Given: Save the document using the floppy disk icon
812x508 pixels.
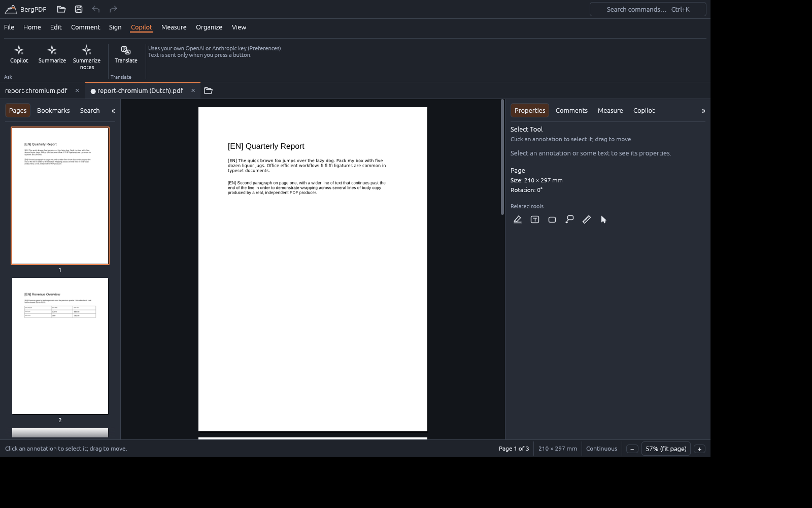Looking at the screenshot, I should click(x=79, y=9).
